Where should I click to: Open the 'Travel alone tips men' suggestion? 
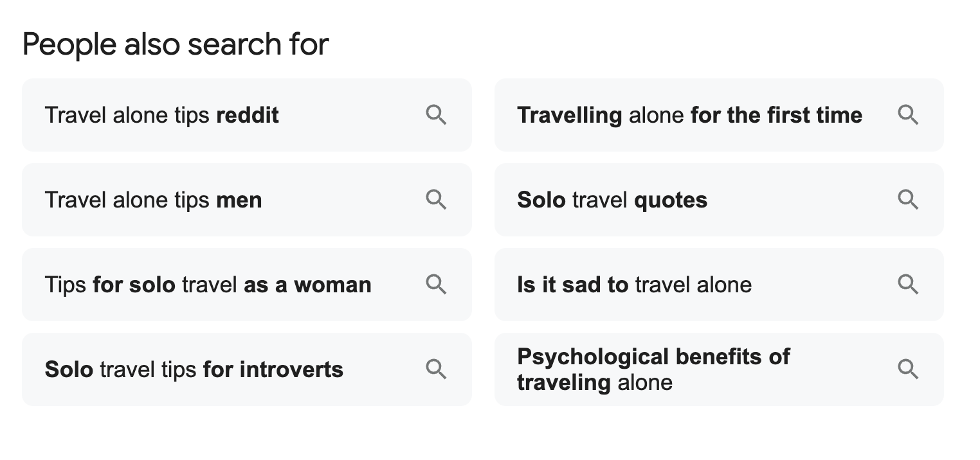point(247,200)
